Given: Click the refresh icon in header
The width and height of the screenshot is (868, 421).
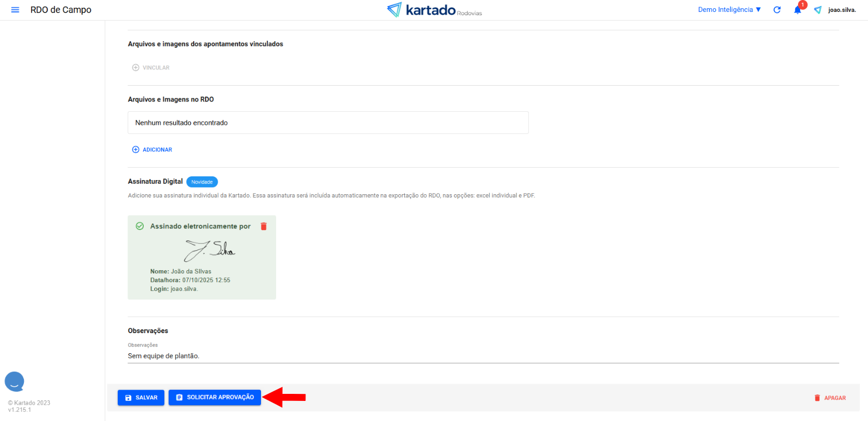Looking at the screenshot, I should click(777, 10).
